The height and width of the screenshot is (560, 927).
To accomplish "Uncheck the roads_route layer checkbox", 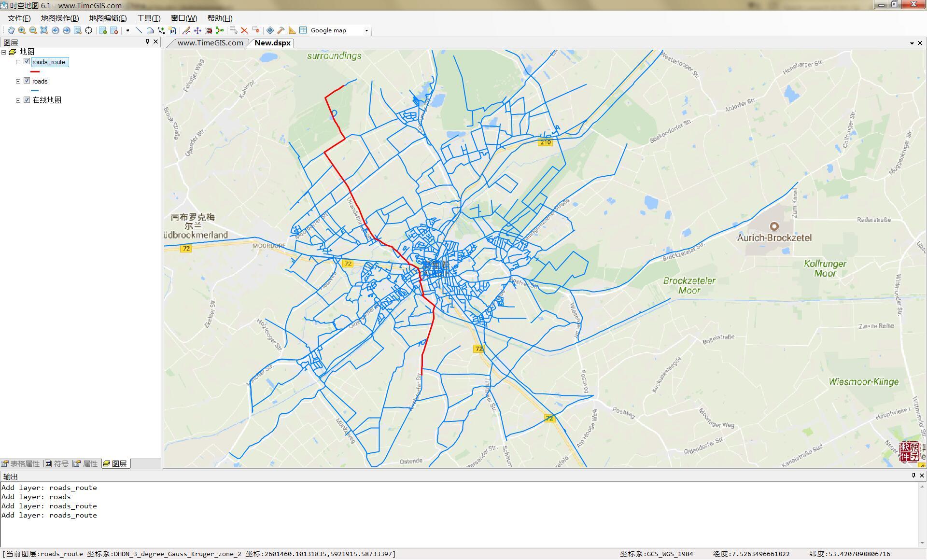I will click(x=27, y=62).
